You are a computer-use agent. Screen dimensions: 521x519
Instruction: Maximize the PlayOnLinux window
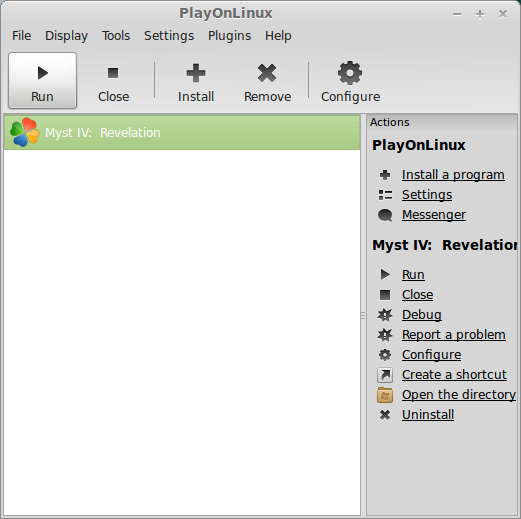480,14
